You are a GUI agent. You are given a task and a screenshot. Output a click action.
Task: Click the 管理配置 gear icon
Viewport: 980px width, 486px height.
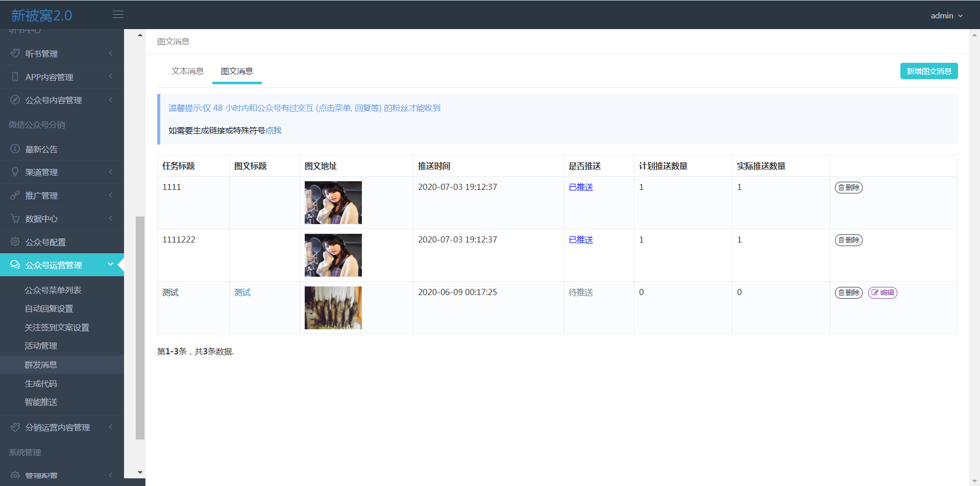[15, 475]
